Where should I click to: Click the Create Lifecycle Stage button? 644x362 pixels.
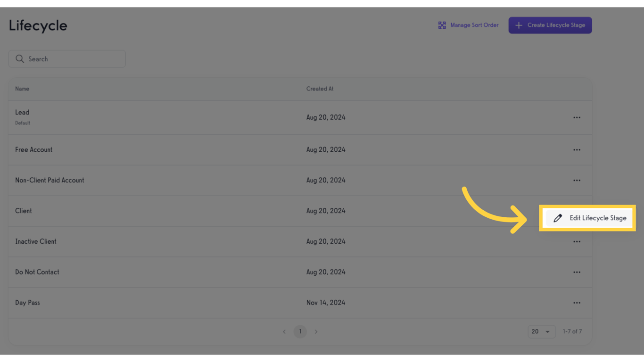click(550, 25)
